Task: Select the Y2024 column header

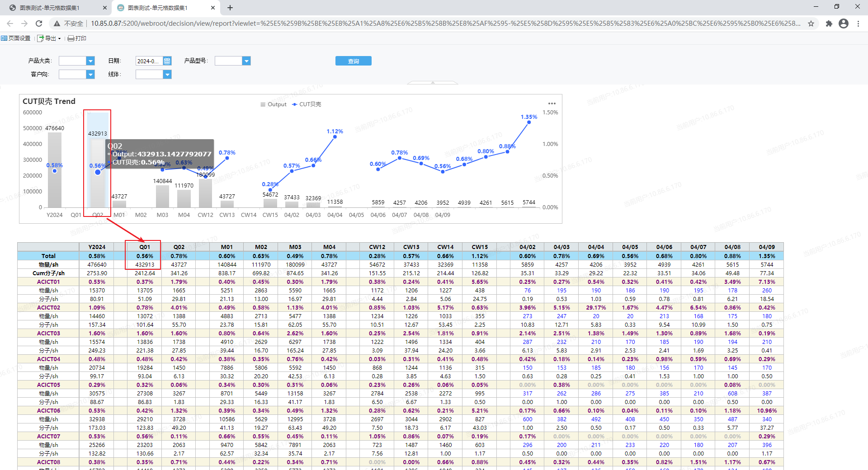Action: (x=97, y=247)
